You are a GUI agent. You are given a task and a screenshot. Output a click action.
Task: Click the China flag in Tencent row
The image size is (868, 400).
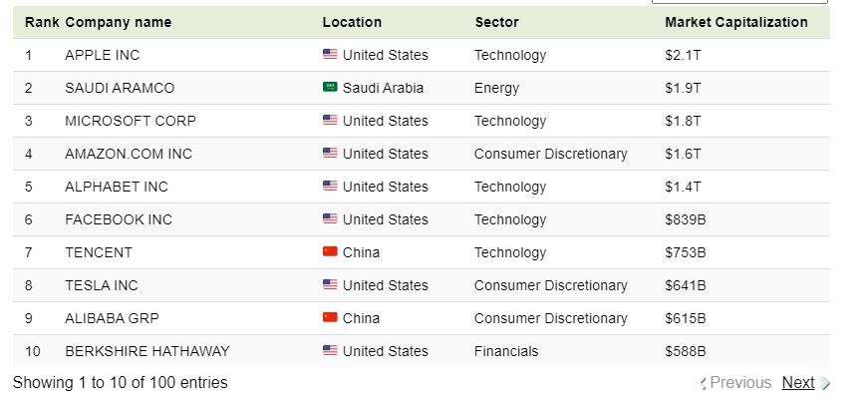[330, 252]
